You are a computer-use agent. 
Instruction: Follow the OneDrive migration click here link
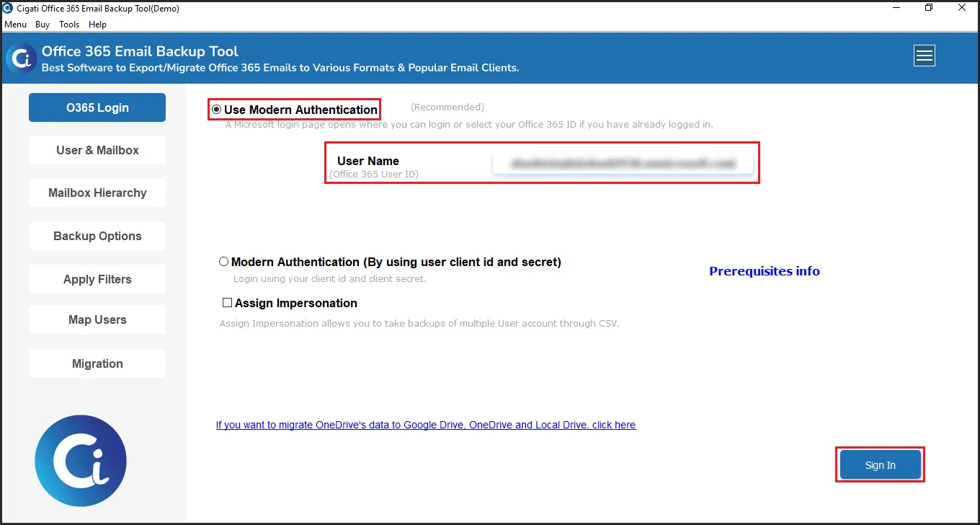pyautogui.click(x=426, y=425)
